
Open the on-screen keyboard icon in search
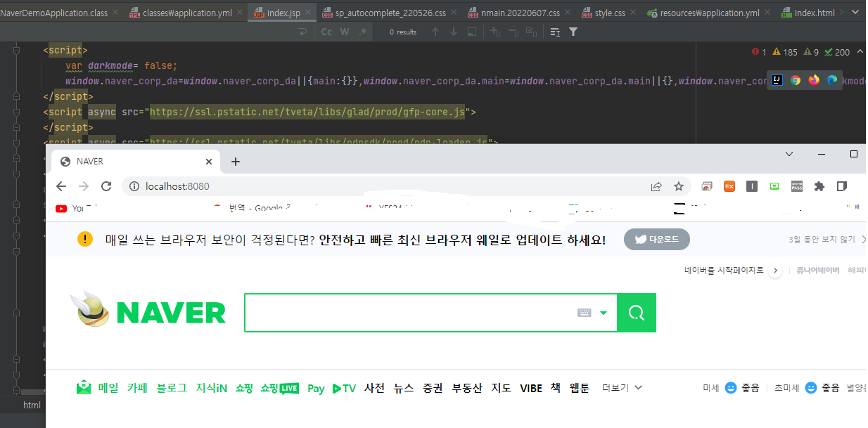click(585, 313)
